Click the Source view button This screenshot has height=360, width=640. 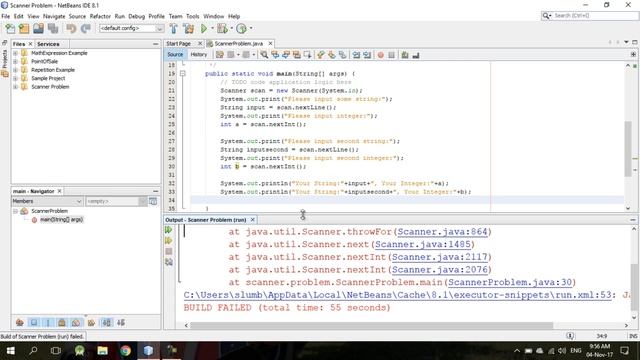click(x=175, y=54)
